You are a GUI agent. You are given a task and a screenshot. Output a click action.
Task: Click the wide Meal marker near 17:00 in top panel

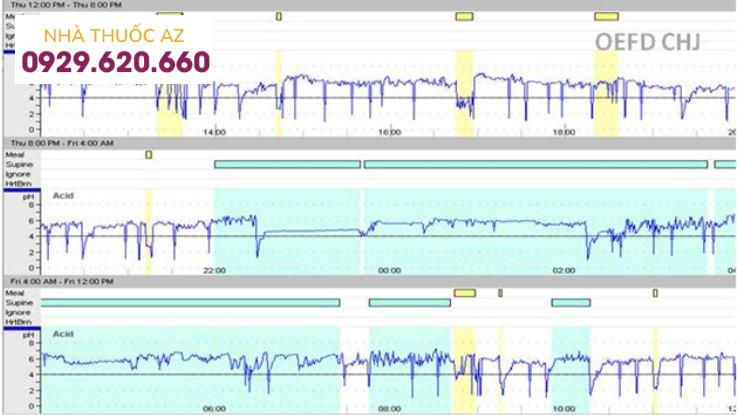(464, 16)
